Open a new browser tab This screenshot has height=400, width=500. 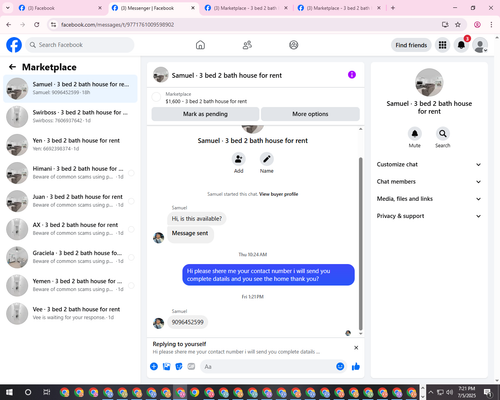click(x=393, y=8)
